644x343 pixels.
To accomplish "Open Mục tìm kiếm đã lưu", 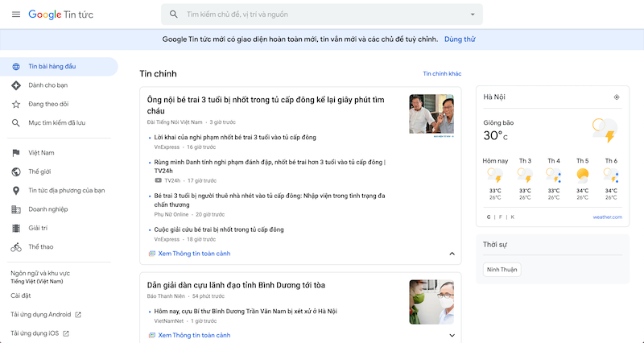I will pos(56,123).
